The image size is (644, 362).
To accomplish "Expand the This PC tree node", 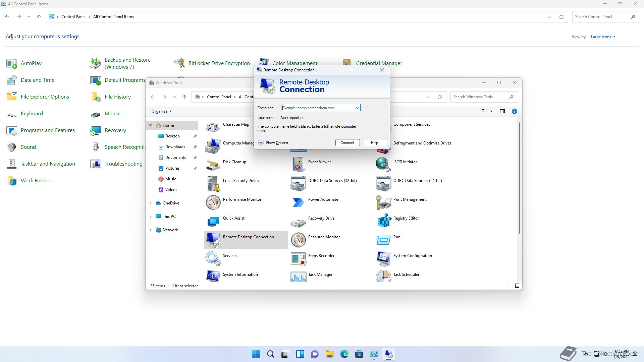I will (151, 217).
